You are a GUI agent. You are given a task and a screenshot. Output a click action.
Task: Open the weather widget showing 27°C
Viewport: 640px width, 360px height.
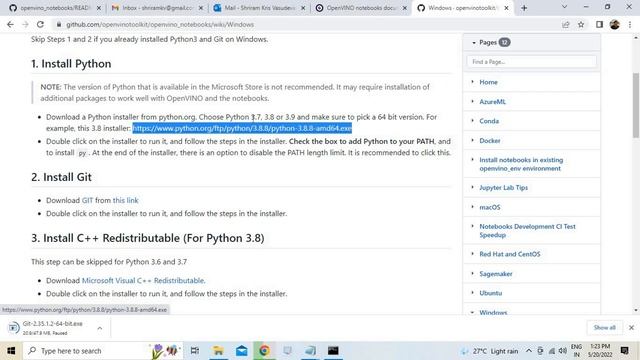[489, 351]
